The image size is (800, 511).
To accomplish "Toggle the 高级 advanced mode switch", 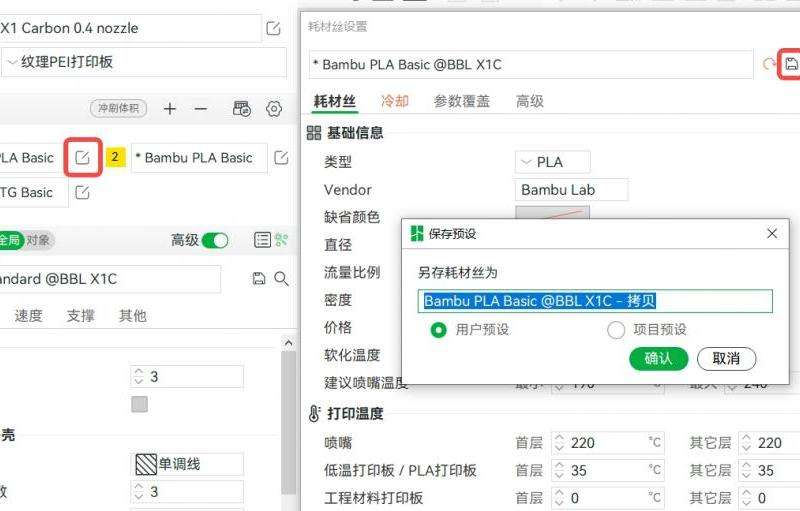I will (x=215, y=240).
